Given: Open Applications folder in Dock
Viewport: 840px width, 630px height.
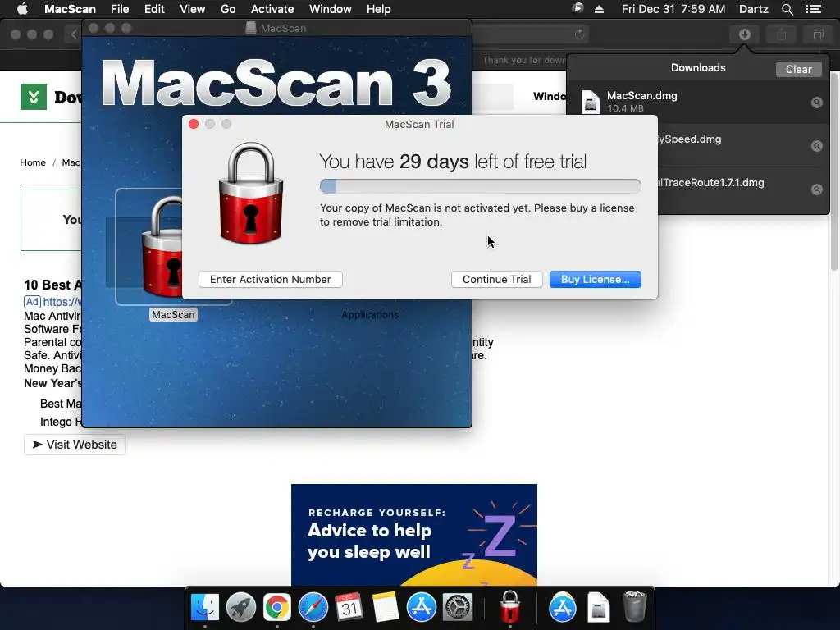Looking at the screenshot, I should (x=563, y=608).
